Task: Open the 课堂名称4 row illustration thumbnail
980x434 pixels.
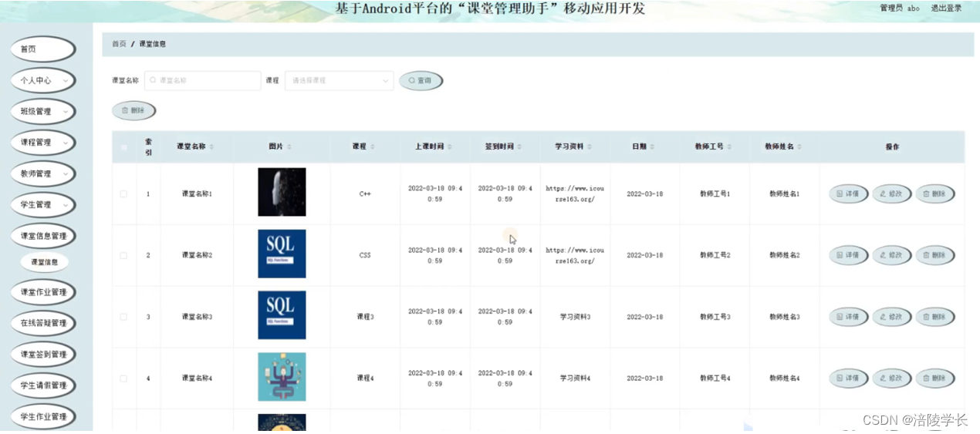Action: (x=282, y=377)
